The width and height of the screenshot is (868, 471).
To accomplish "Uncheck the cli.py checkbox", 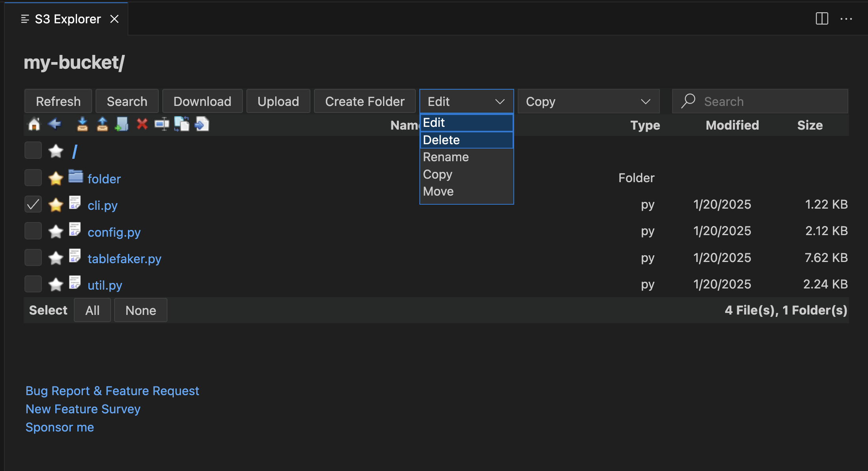I will tap(33, 204).
